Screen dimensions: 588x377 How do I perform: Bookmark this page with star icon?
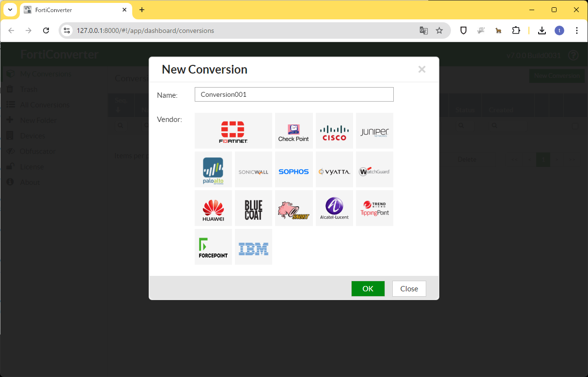click(439, 30)
